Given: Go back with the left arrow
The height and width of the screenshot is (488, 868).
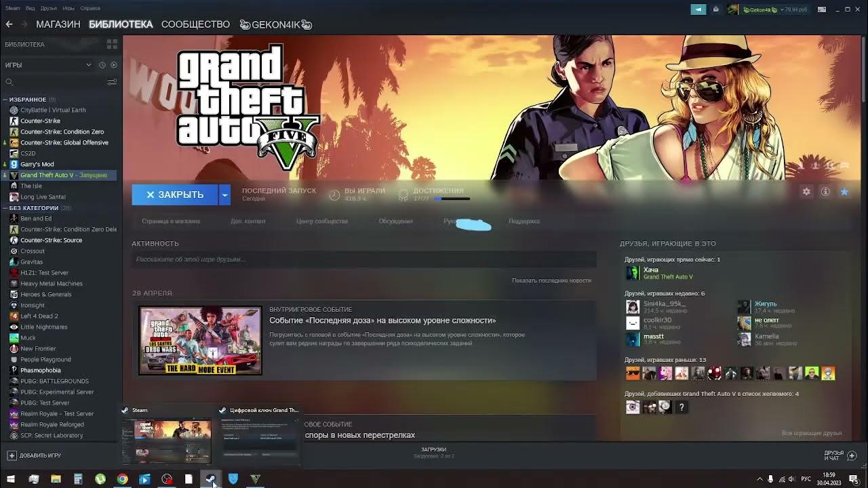Looking at the screenshot, I should 9,24.
